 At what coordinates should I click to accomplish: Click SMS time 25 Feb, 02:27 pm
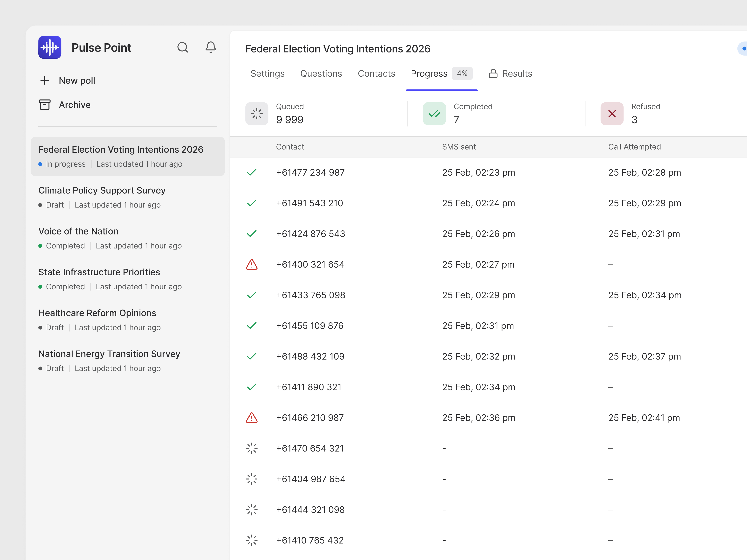point(479,265)
